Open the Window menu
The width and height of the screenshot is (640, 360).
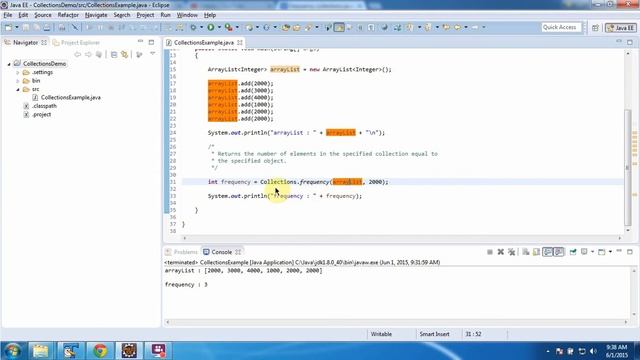pyautogui.click(x=187, y=15)
